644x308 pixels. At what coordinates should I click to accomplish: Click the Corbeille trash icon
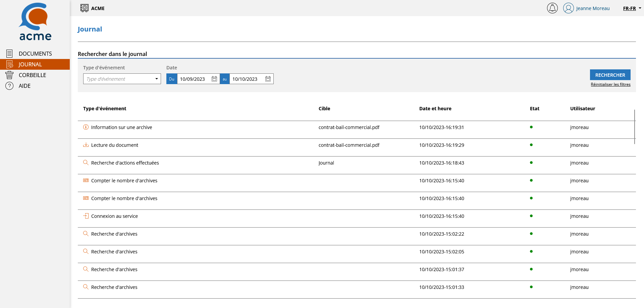[9, 75]
